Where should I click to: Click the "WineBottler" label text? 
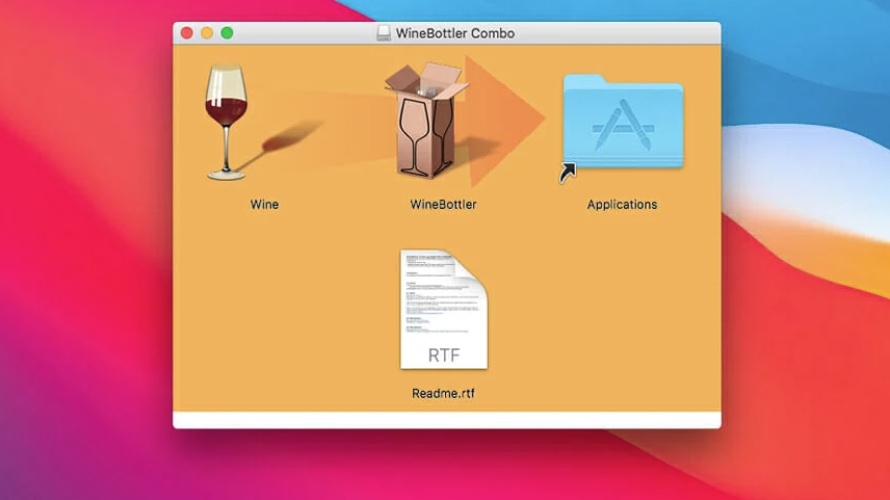pos(443,204)
